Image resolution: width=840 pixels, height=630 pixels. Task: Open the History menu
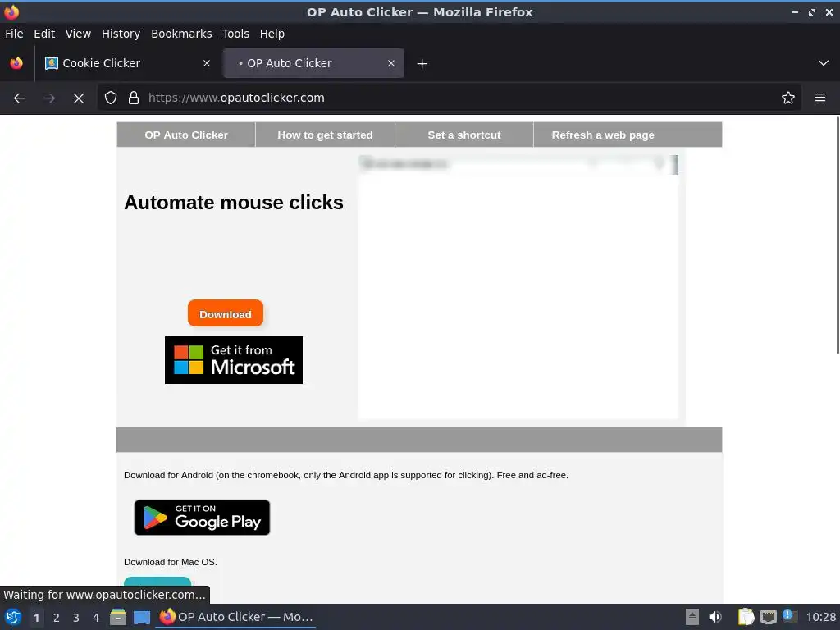[121, 34]
